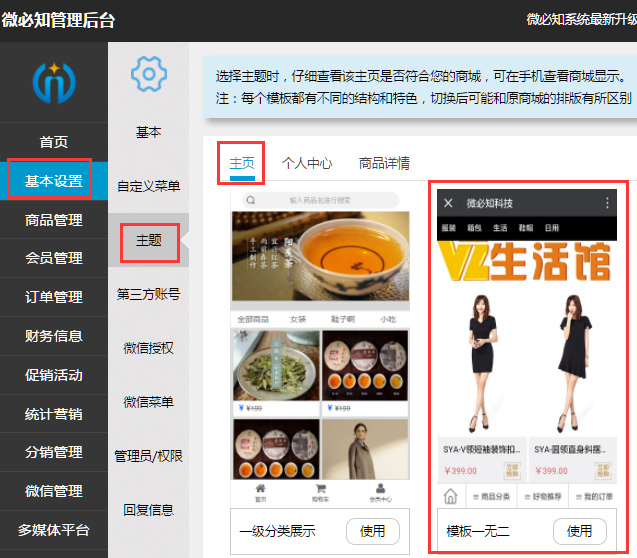Click green tea leaves product image

point(277,366)
